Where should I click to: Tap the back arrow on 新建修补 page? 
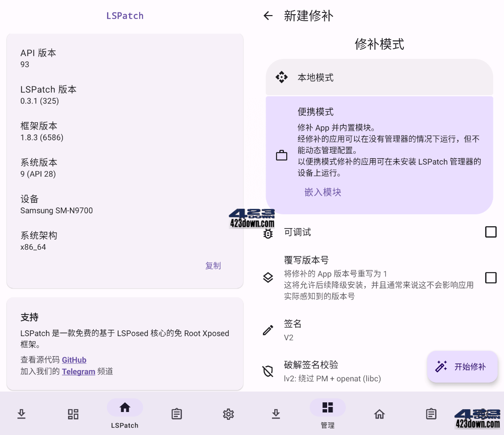tap(268, 16)
